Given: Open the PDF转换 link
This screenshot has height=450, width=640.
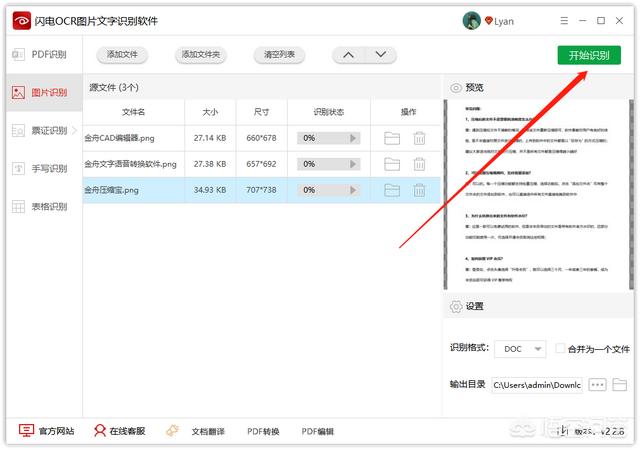Looking at the screenshot, I should (263, 432).
